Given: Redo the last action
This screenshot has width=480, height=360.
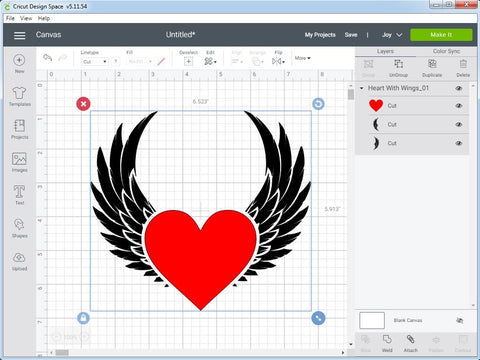Looking at the screenshot, I should point(62,58).
